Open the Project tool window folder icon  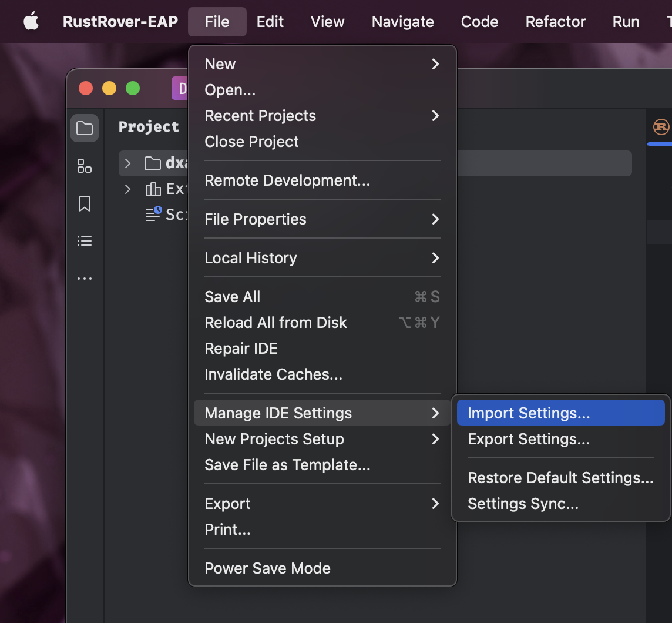click(85, 128)
